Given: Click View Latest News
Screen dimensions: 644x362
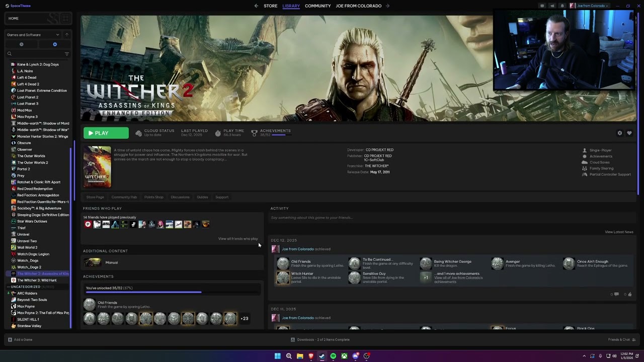Looking at the screenshot, I should (x=619, y=232).
